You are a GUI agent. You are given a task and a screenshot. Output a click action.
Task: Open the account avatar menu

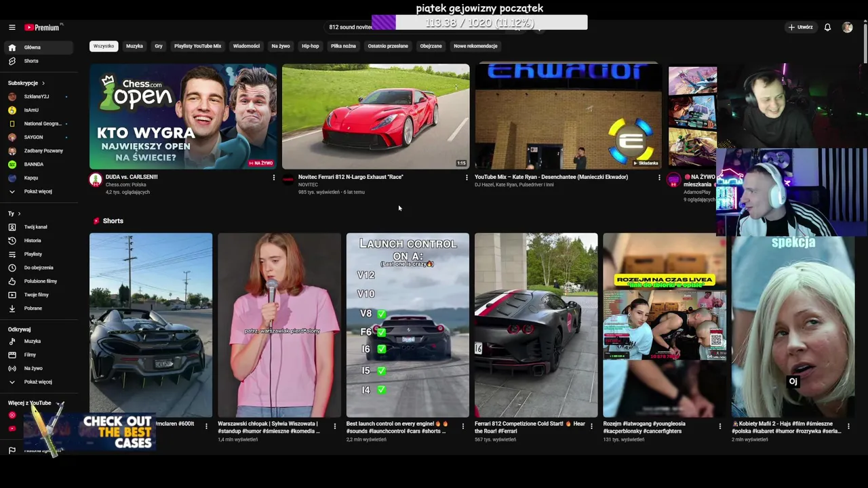click(847, 27)
